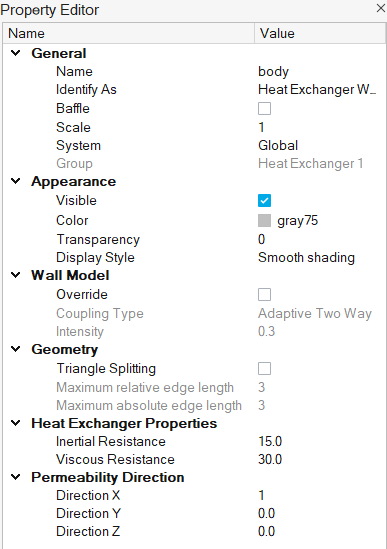387x549 pixels.
Task: Collapse the Appearance section
Action: 16,181
